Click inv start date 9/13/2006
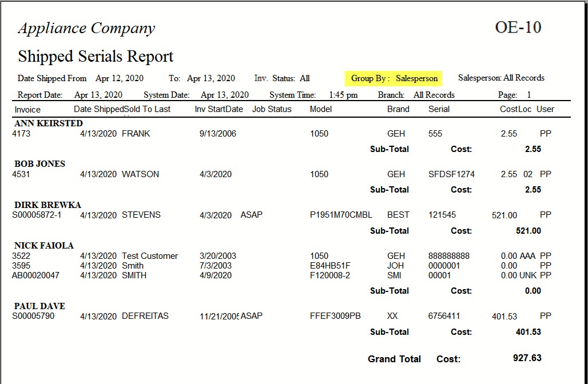Viewport: 588px width, 384px height. click(x=218, y=134)
